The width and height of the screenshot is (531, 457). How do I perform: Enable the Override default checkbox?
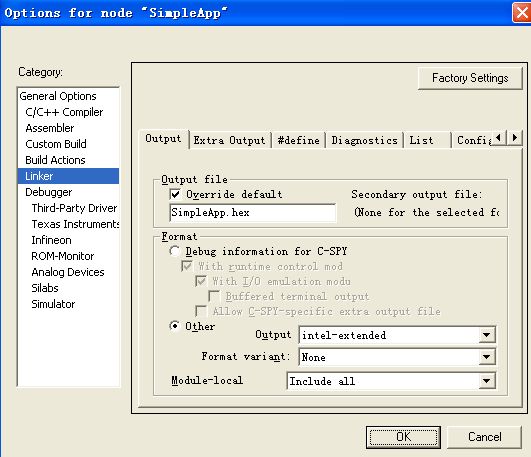(x=175, y=194)
